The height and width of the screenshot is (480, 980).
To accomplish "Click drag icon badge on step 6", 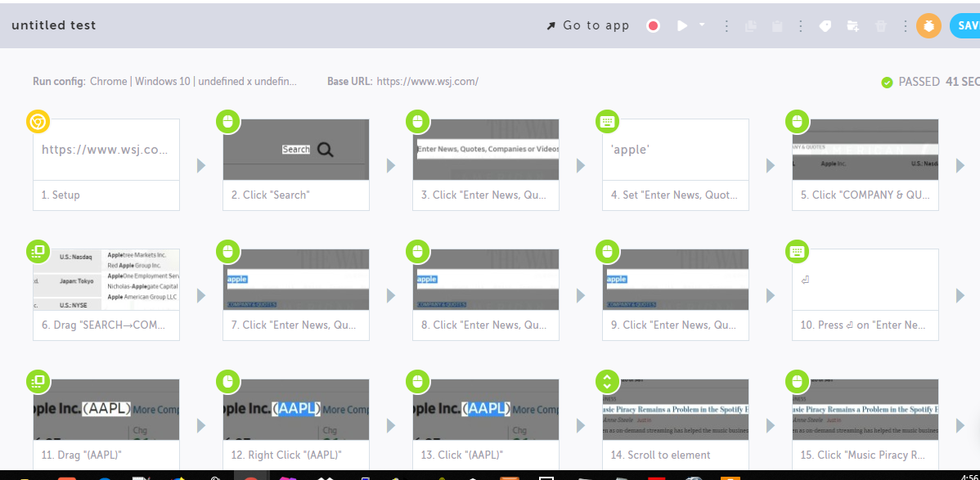I will tap(38, 251).
